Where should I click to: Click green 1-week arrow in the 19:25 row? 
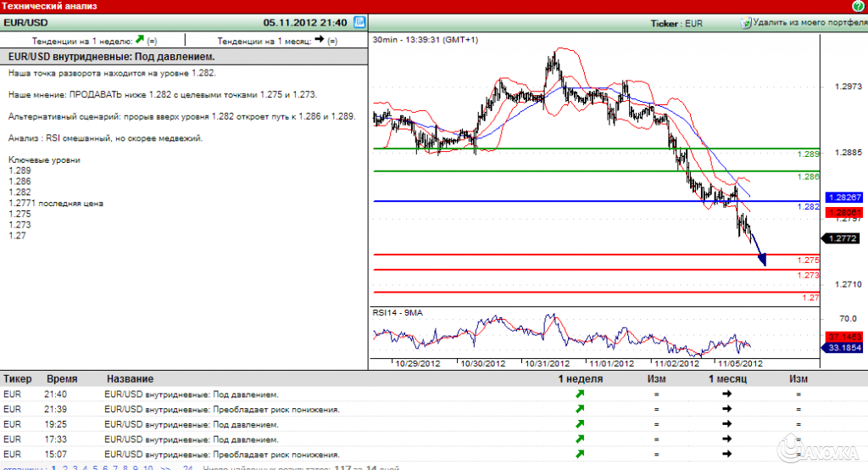click(x=580, y=424)
